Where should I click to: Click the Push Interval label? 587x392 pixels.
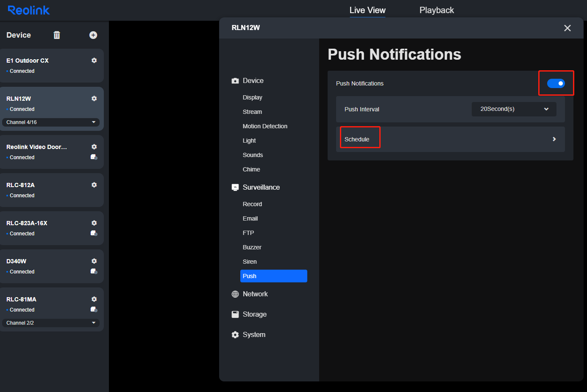point(362,109)
